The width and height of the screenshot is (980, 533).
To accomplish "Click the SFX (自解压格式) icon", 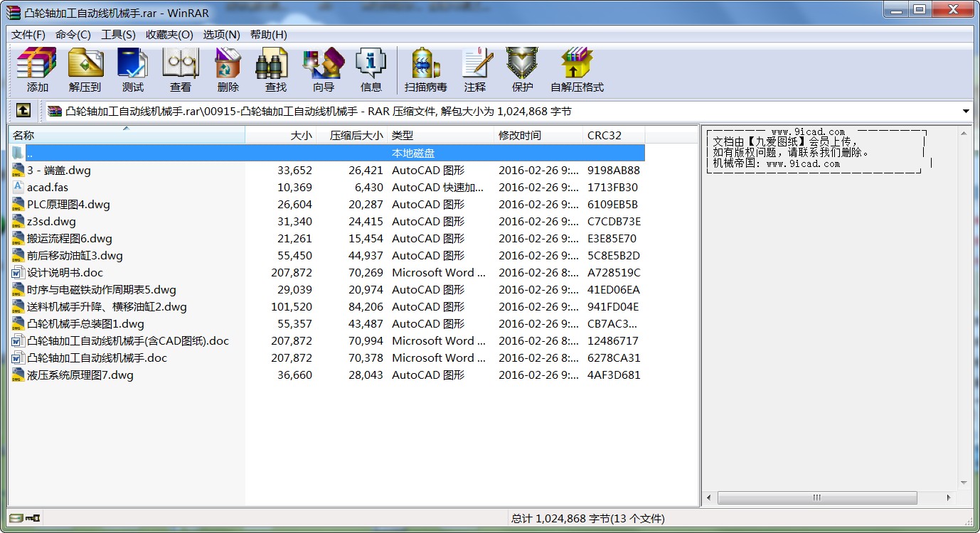I will pyautogui.click(x=577, y=70).
